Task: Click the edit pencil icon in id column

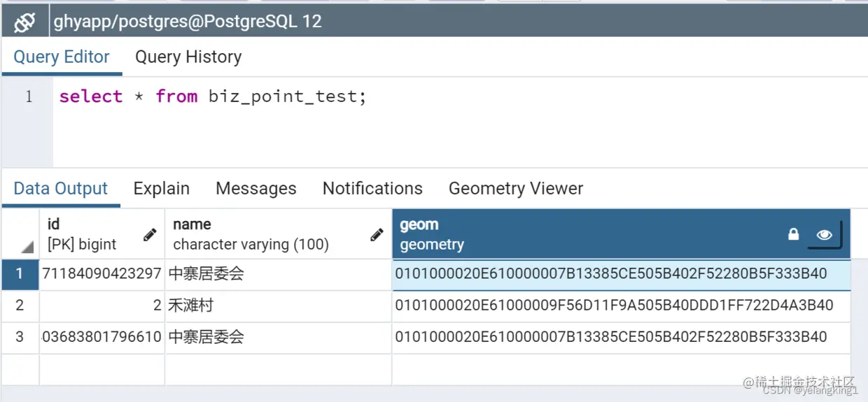Action: 150,235
